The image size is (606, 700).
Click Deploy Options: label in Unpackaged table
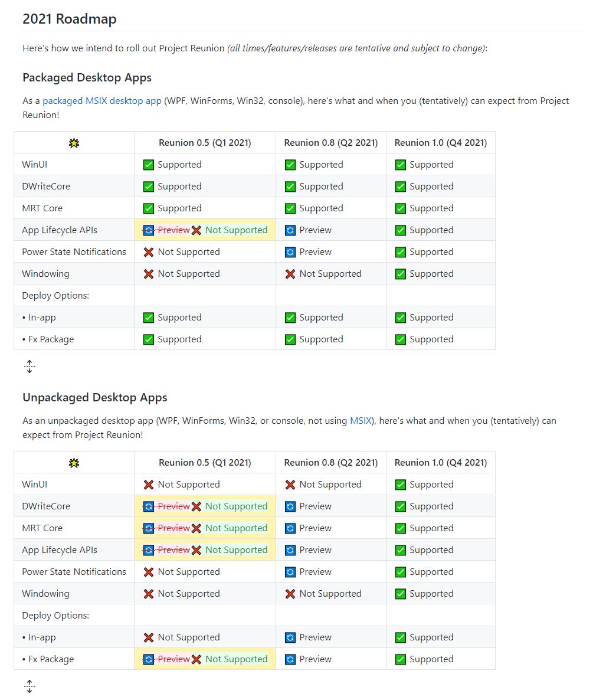56,616
